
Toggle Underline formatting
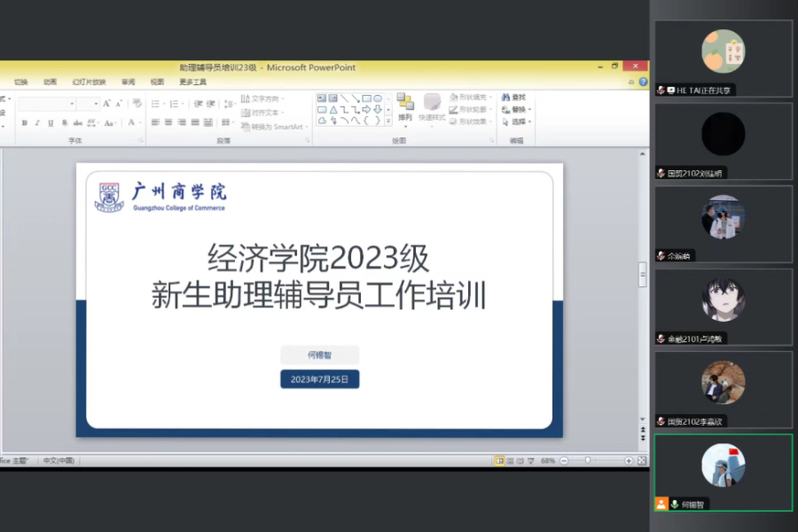pyautogui.click(x=51, y=122)
